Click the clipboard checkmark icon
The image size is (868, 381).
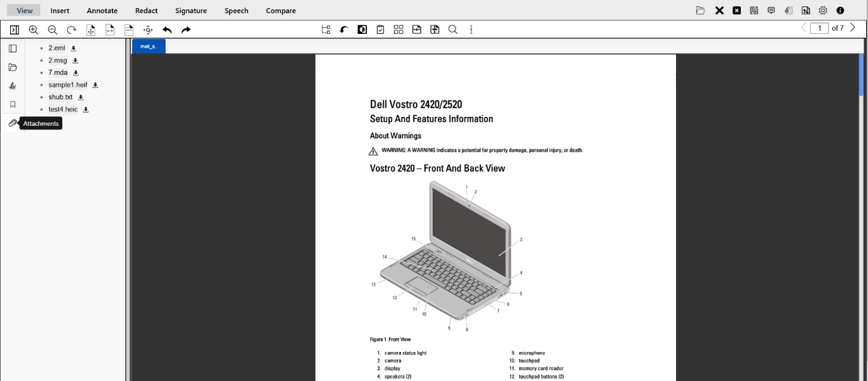(x=380, y=30)
